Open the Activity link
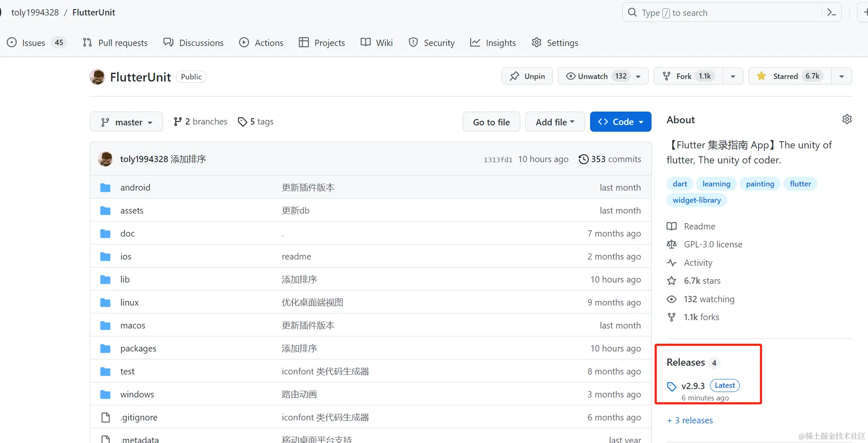The height and width of the screenshot is (443, 868). tap(690, 263)
